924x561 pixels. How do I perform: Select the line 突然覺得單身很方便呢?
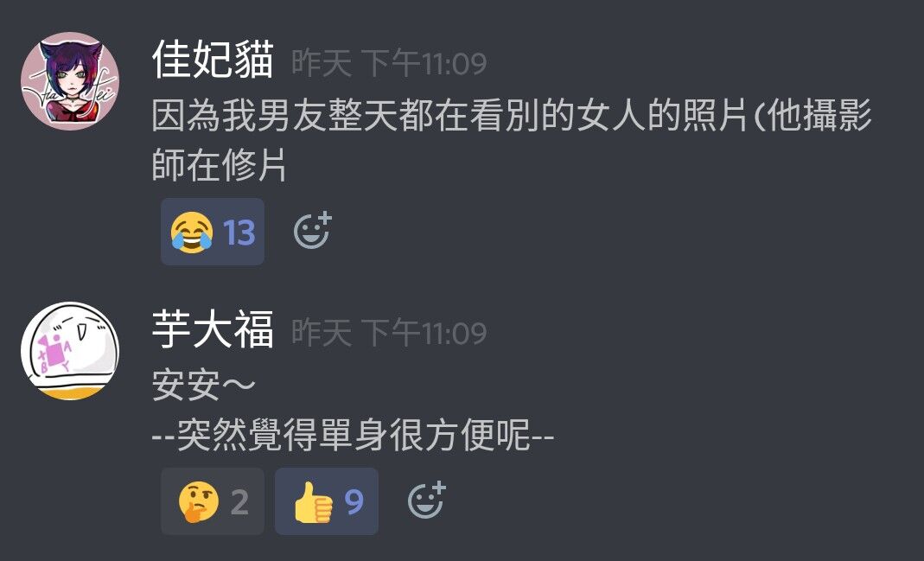point(353,436)
